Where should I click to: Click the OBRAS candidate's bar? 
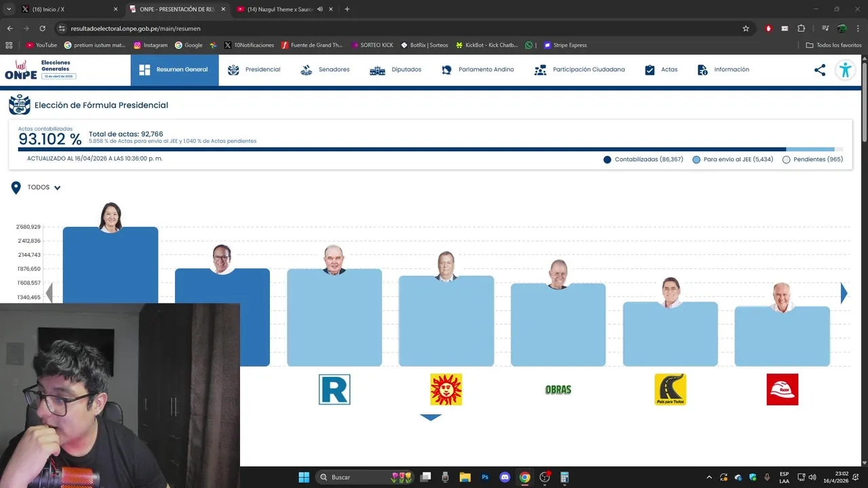pyautogui.click(x=558, y=325)
